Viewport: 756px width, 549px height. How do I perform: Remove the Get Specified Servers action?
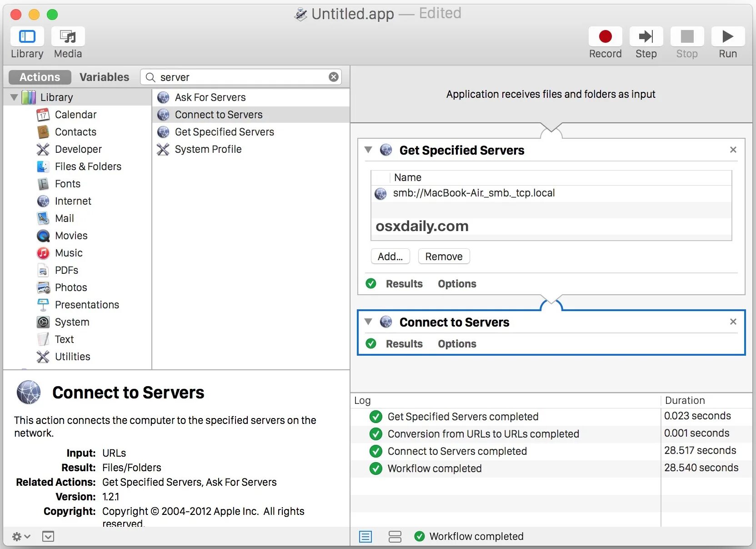tap(733, 150)
